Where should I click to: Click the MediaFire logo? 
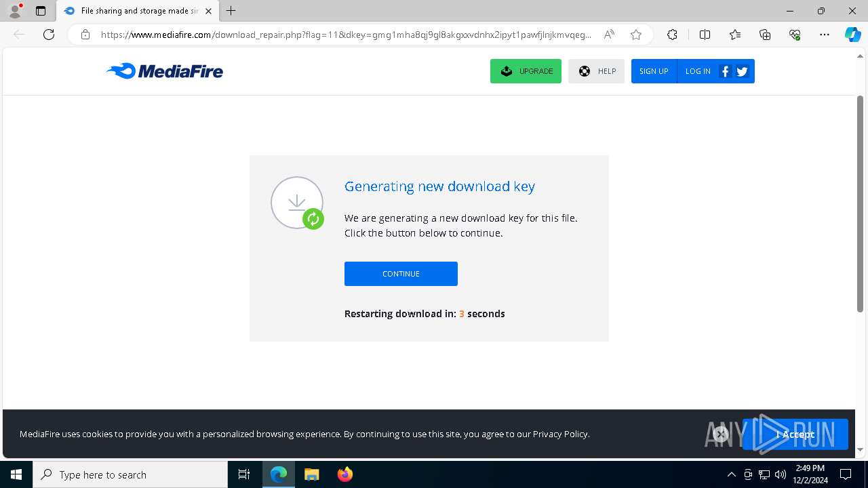[164, 71]
